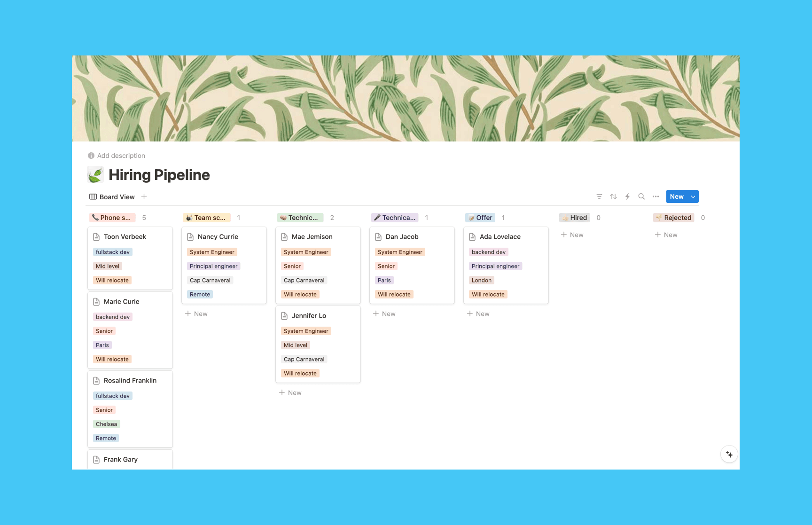Add new card below Dan Jacob
The image size is (812, 525).
tap(384, 313)
